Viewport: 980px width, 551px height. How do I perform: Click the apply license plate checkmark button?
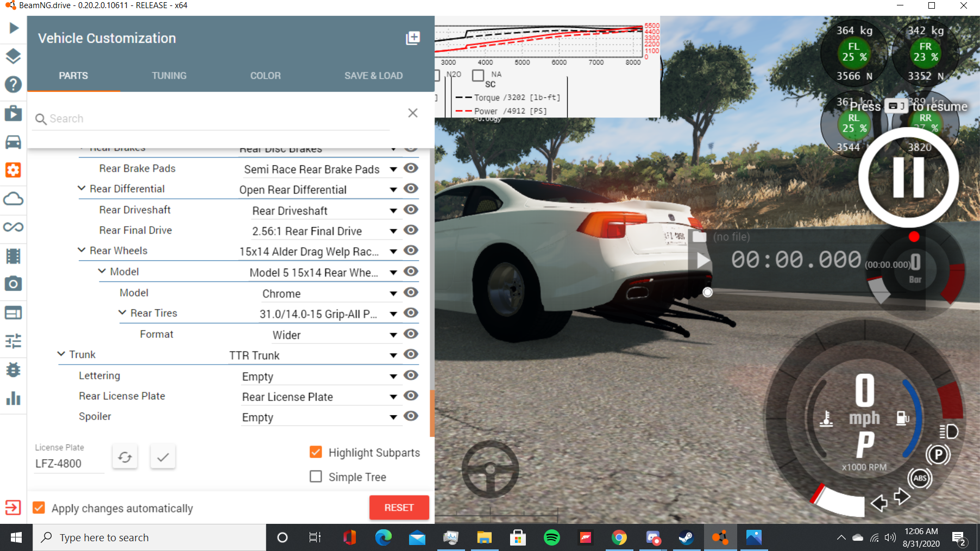coord(163,457)
